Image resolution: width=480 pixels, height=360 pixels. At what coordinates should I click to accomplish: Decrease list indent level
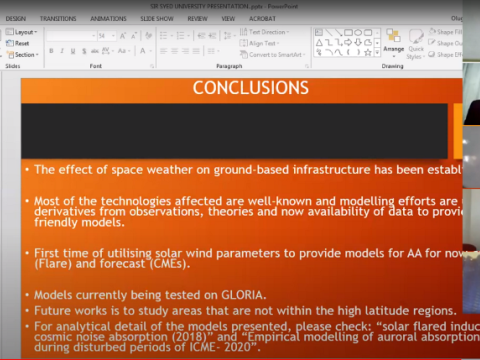click(x=201, y=36)
